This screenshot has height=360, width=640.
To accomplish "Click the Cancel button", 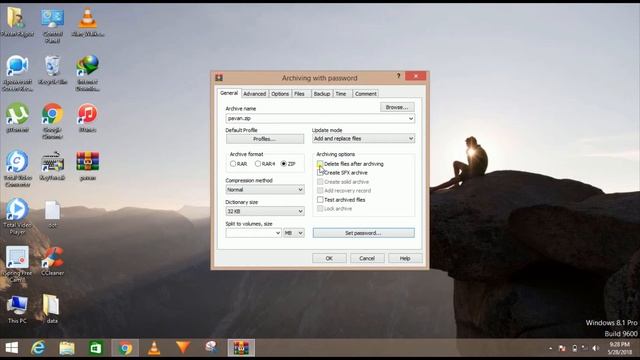I will pos(367,258).
